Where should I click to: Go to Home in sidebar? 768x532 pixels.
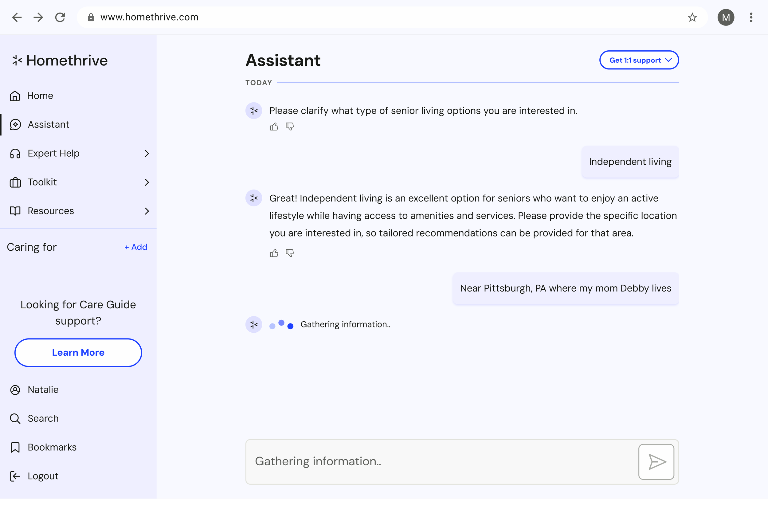click(40, 96)
